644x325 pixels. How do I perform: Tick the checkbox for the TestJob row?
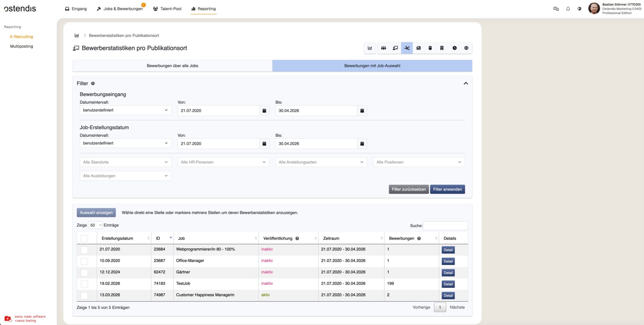click(x=85, y=284)
